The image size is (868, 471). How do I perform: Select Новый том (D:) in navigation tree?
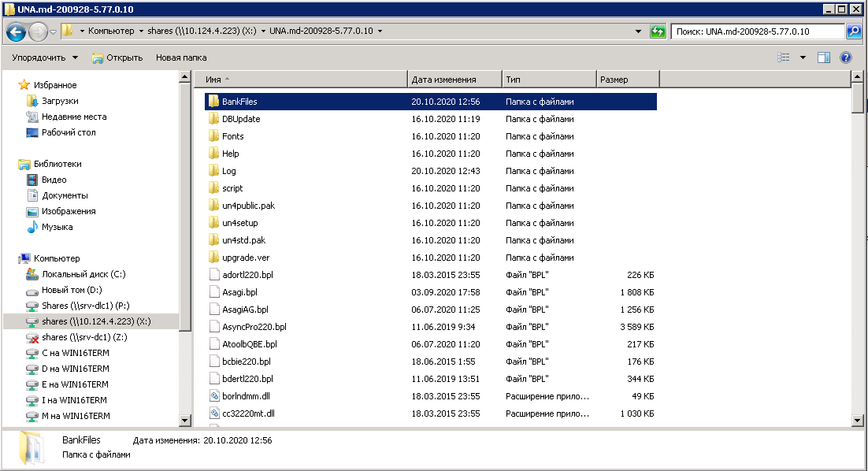click(x=72, y=290)
